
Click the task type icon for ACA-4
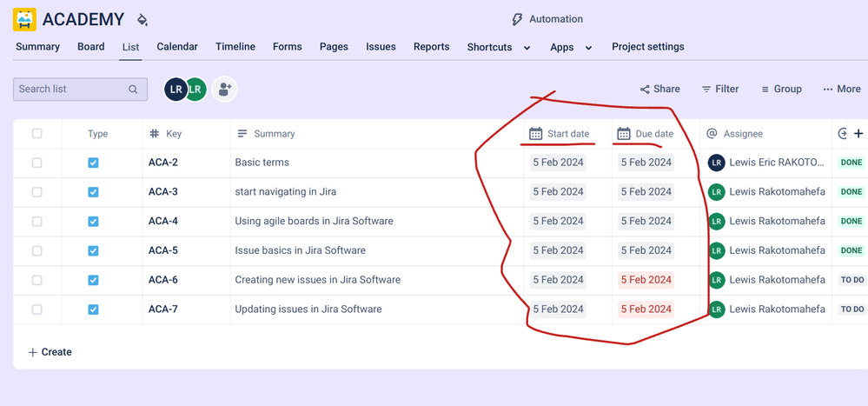[x=93, y=222]
